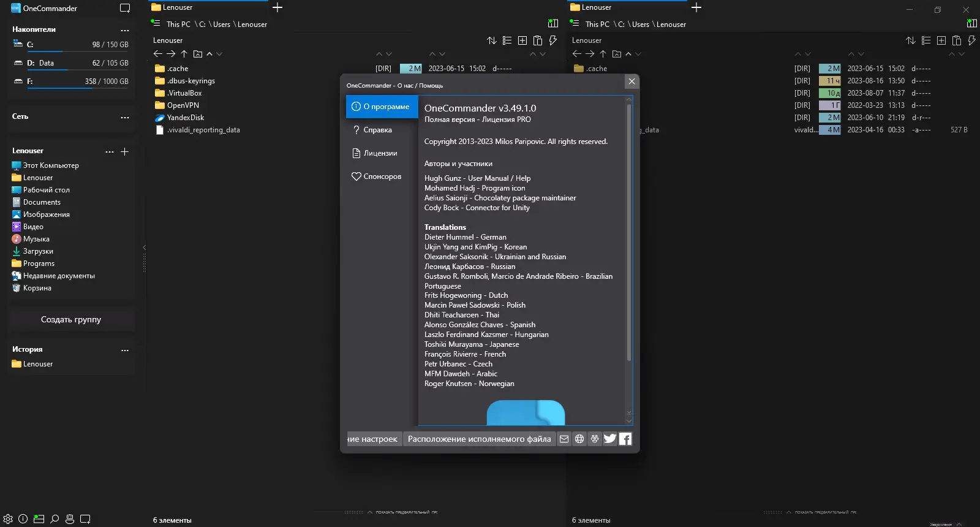The width and height of the screenshot is (980, 527).
Task: Click the community forum icon in About dialog
Action: click(x=595, y=439)
